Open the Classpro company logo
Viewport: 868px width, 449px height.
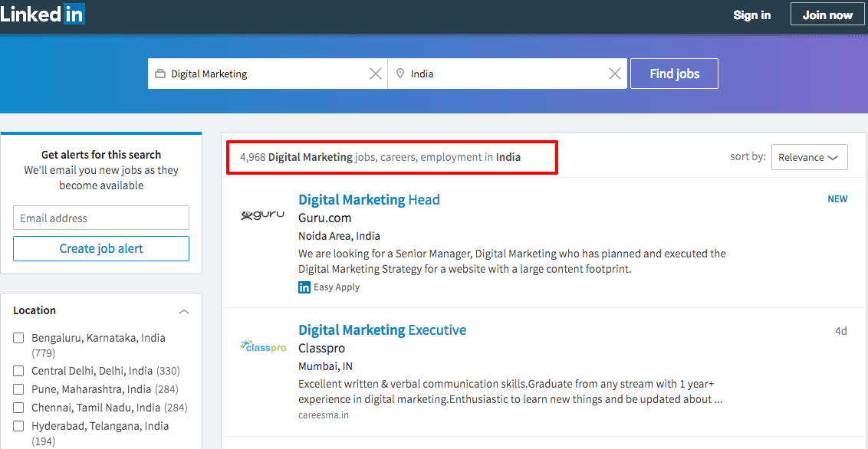[263, 346]
